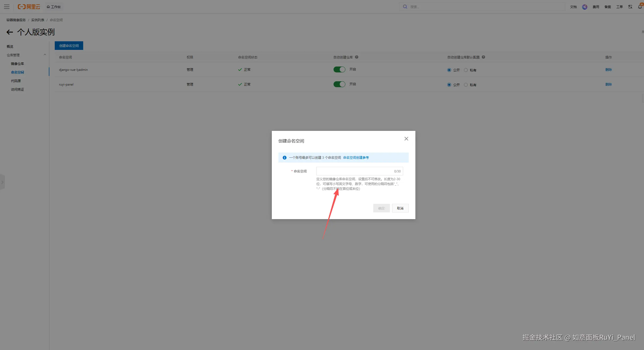Click the 取消 button in dialog
The image size is (644, 350).
pyautogui.click(x=400, y=208)
